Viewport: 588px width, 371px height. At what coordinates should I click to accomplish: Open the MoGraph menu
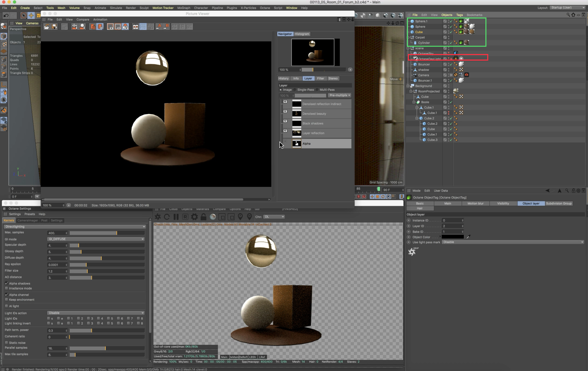tap(183, 8)
